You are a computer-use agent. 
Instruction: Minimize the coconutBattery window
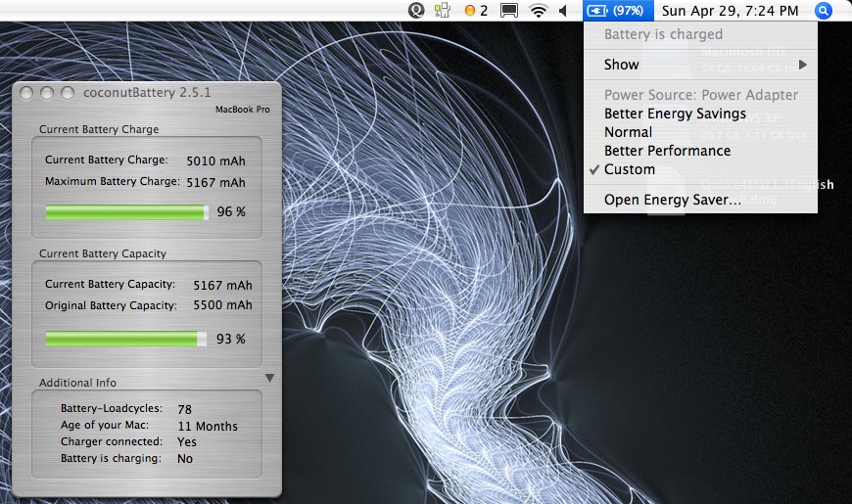47,93
